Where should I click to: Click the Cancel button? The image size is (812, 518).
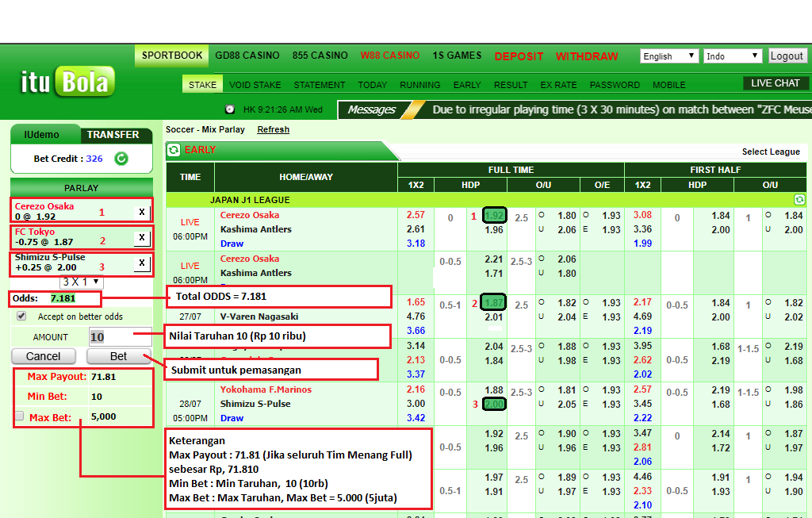44,356
